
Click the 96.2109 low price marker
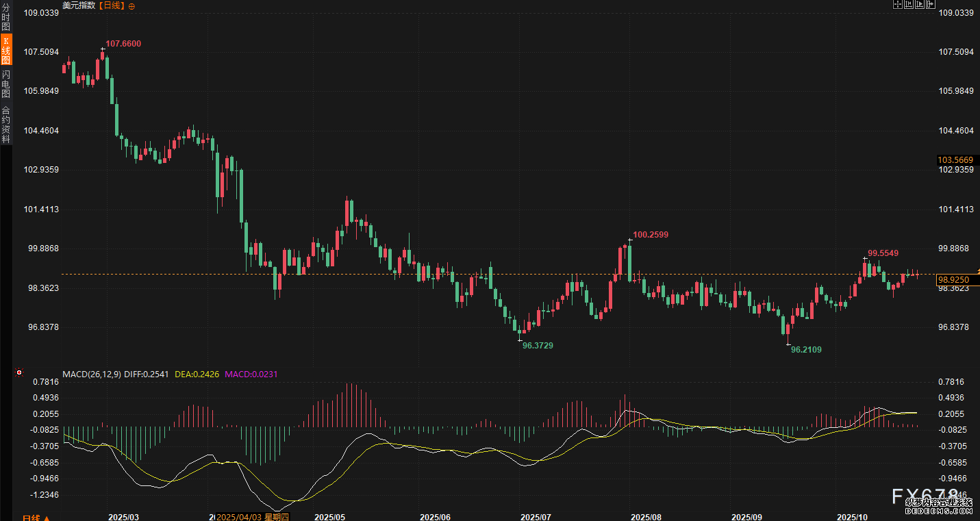tap(806, 350)
